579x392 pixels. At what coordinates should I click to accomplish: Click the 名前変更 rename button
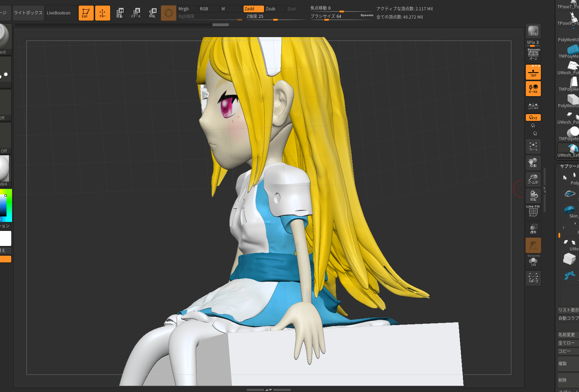[x=568, y=335]
